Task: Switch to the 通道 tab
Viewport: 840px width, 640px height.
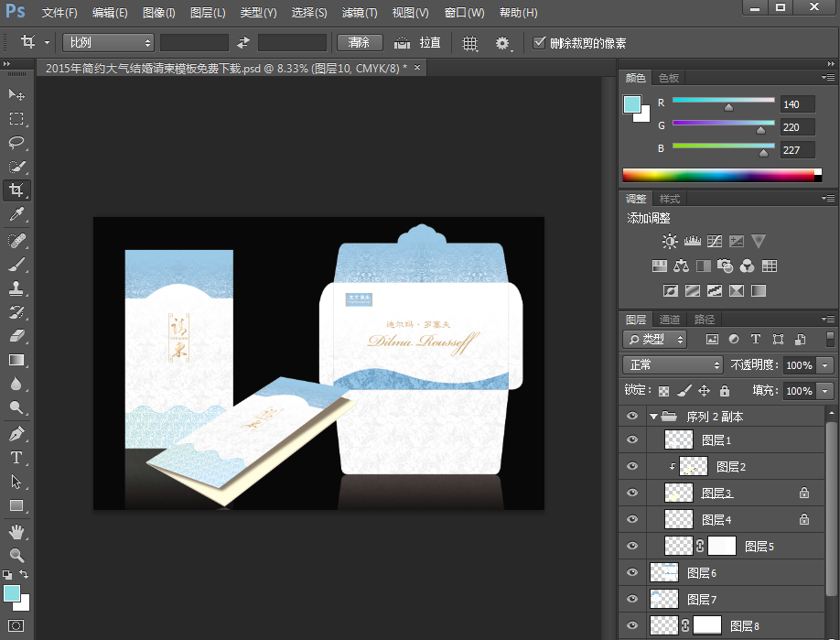Action: 670,320
